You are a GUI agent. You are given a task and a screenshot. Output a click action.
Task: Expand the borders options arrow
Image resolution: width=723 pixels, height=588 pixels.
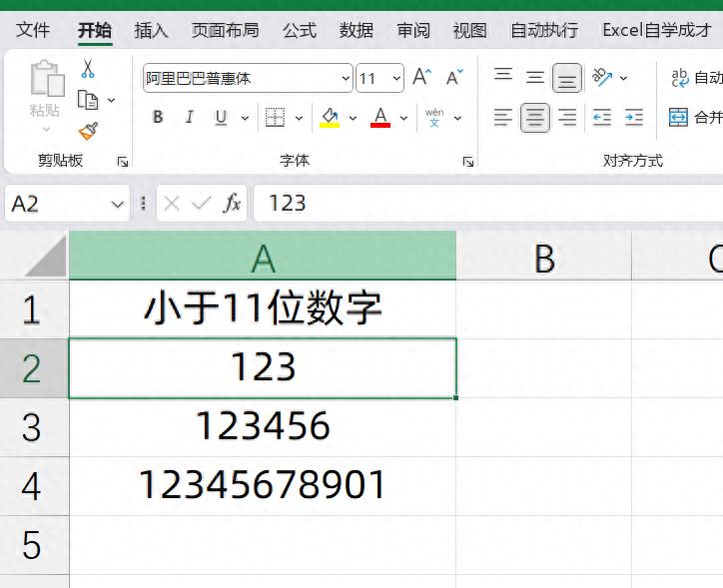pyautogui.click(x=299, y=119)
